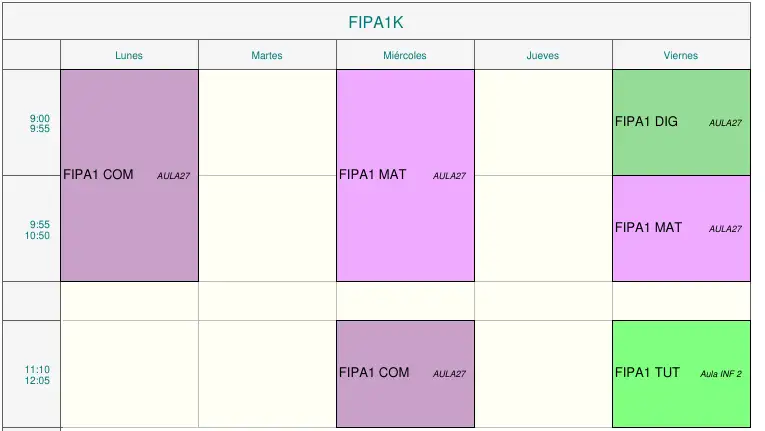Select the Jueves column header
765x431 pixels.
coord(543,55)
